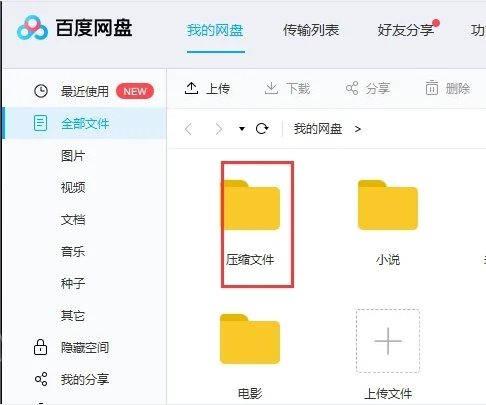Switch to 我的网盘 tab
The image size is (486, 405).
point(215,30)
